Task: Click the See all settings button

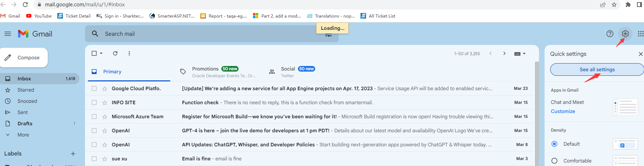Action: pos(597,69)
